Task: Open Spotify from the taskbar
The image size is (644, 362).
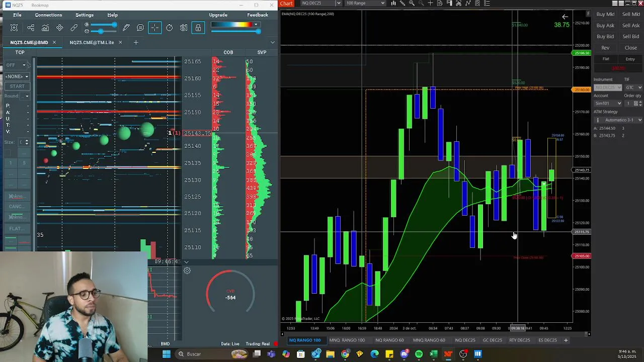Action: (419, 354)
